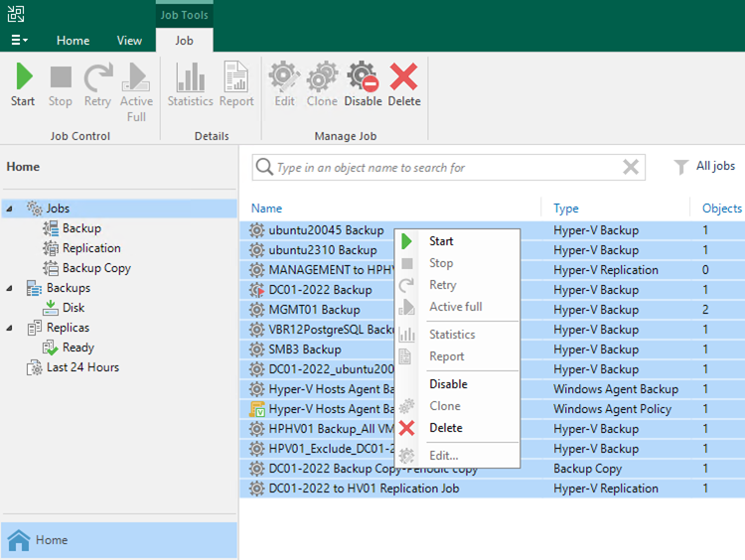The height and width of the screenshot is (560, 745).
Task: Choose Delete in the context menu
Action: (x=445, y=428)
